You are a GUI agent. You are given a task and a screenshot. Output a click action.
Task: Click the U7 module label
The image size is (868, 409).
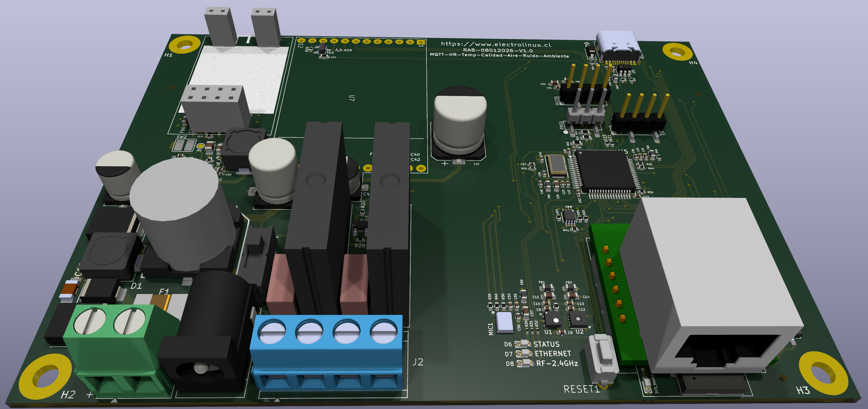tap(352, 98)
